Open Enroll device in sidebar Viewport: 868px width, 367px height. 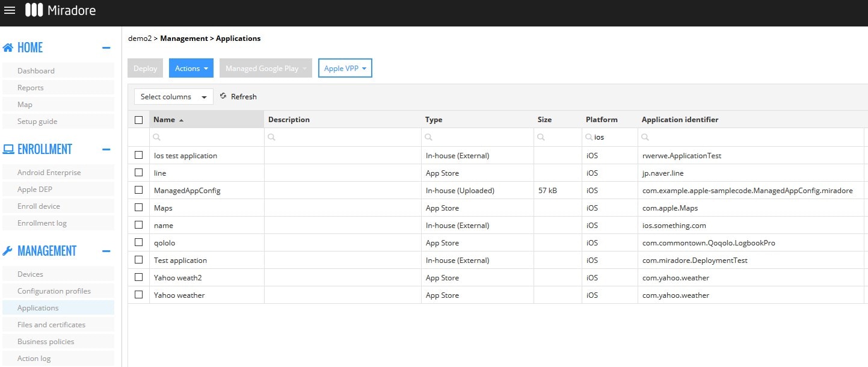point(58,206)
